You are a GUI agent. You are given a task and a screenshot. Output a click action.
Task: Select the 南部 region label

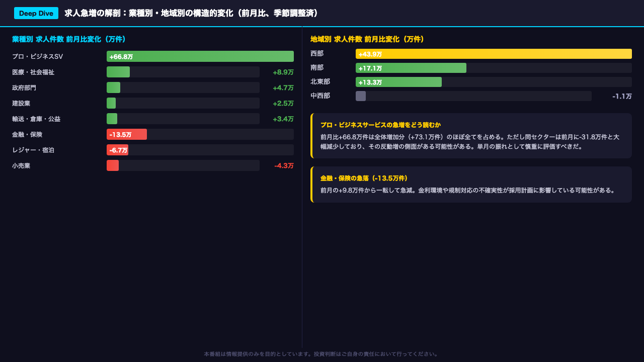(x=317, y=67)
